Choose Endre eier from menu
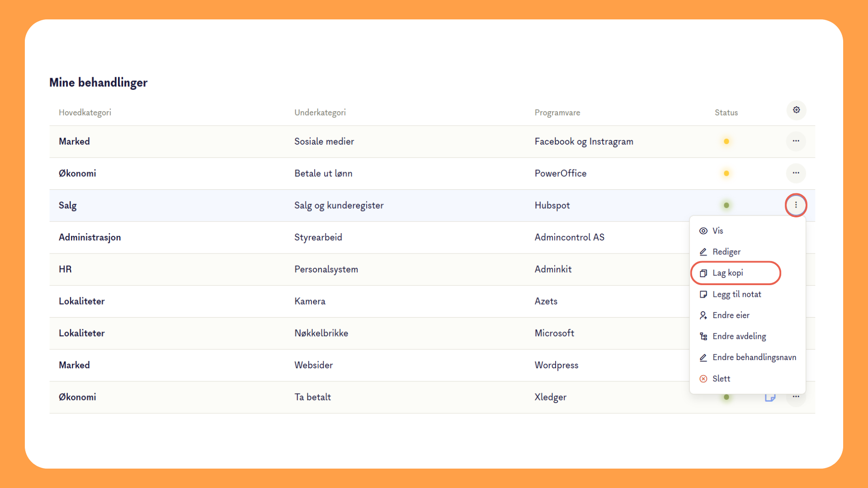 click(731, 315)
